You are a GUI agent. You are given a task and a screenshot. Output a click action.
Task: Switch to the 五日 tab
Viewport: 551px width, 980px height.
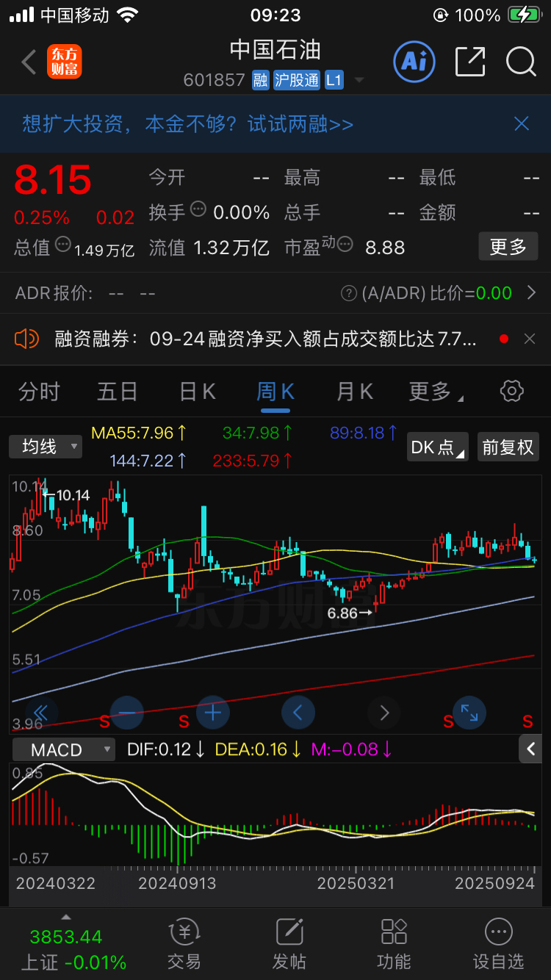click(x=118, y=392)
